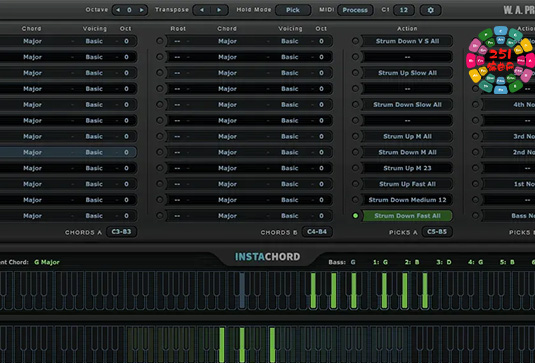Click the Bass: G note readout
The height and width of the screenshot is (363, 535).
pyautogui.click(x=342, y=262)
